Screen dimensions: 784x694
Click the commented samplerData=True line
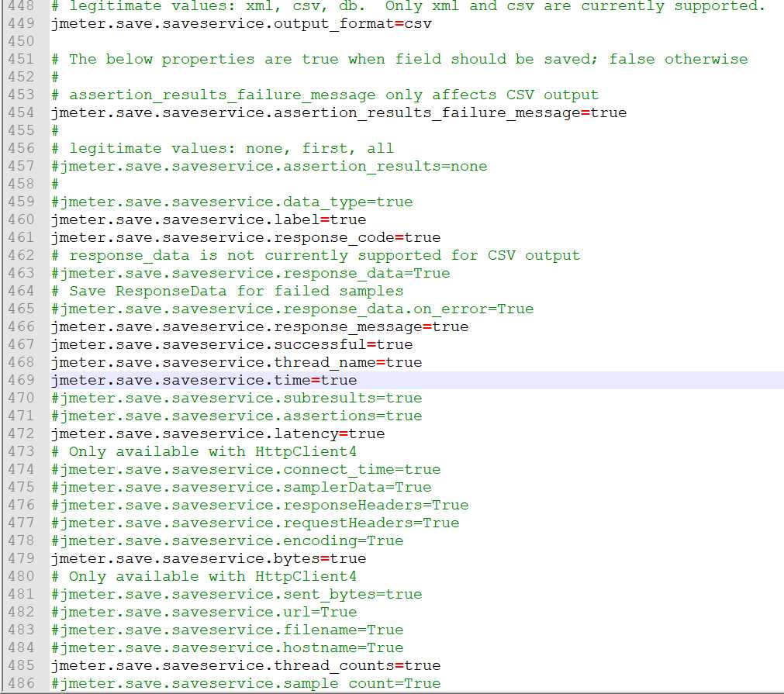click(241, 487)
